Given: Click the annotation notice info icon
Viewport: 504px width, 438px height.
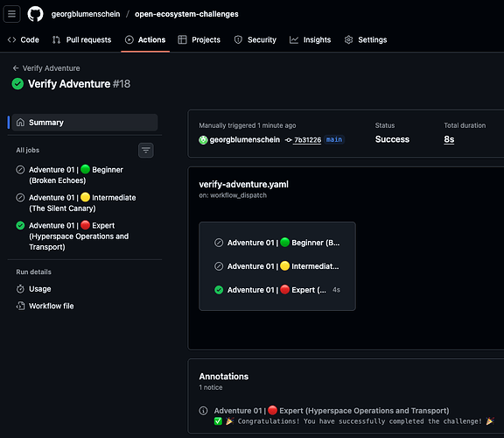Looking at the screenshot, I should pos(203,411).
